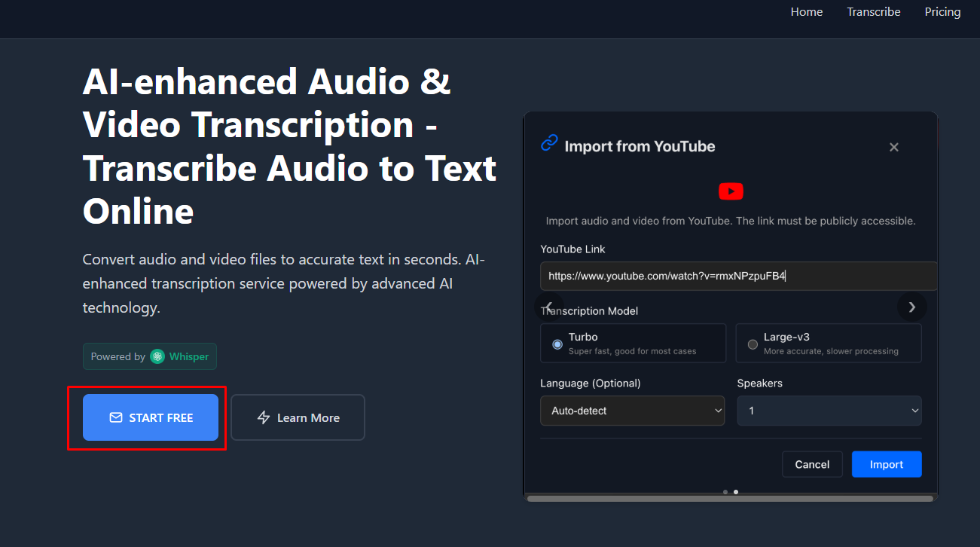Open the Pricing nav link
The width and height of the screenshot is (980, 547).
click(x=943, y=12)
